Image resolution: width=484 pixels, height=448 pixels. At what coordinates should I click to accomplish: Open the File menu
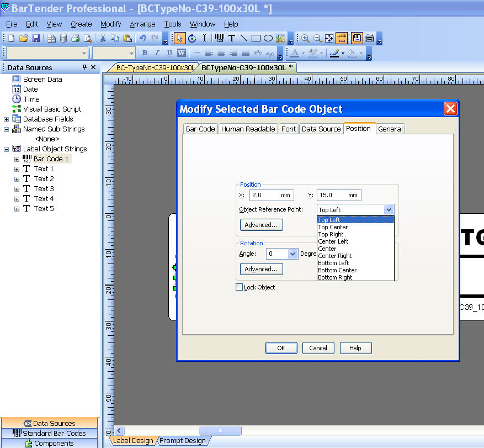(x=12, y=24)
